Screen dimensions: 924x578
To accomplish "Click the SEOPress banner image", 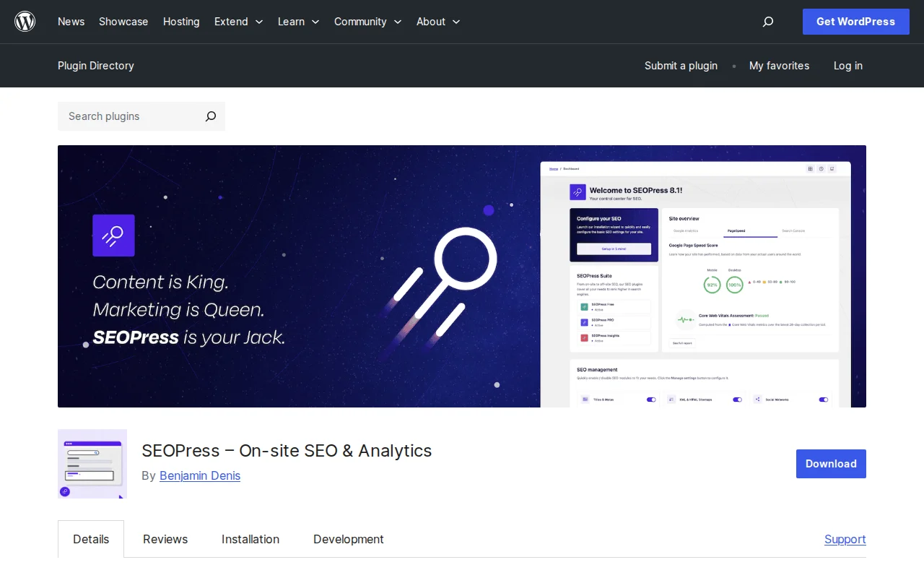I will [462, 276].
